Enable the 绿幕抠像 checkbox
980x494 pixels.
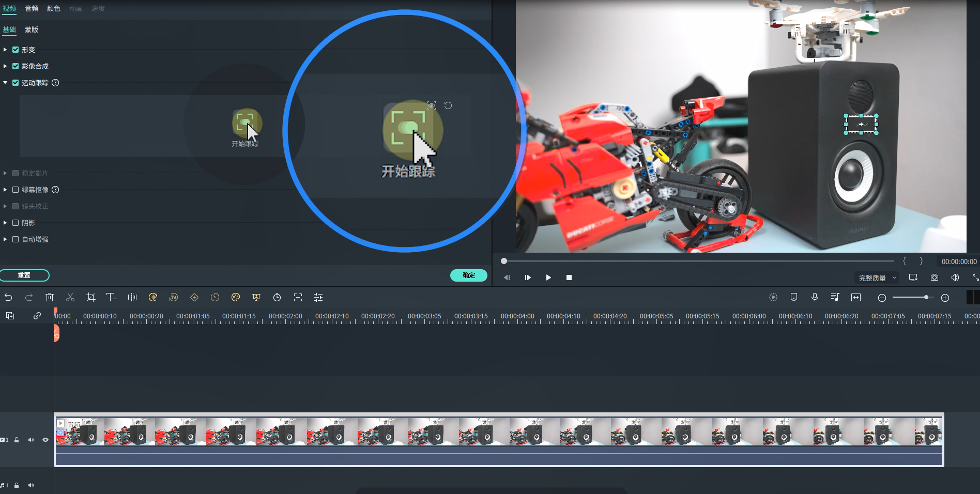16,190
